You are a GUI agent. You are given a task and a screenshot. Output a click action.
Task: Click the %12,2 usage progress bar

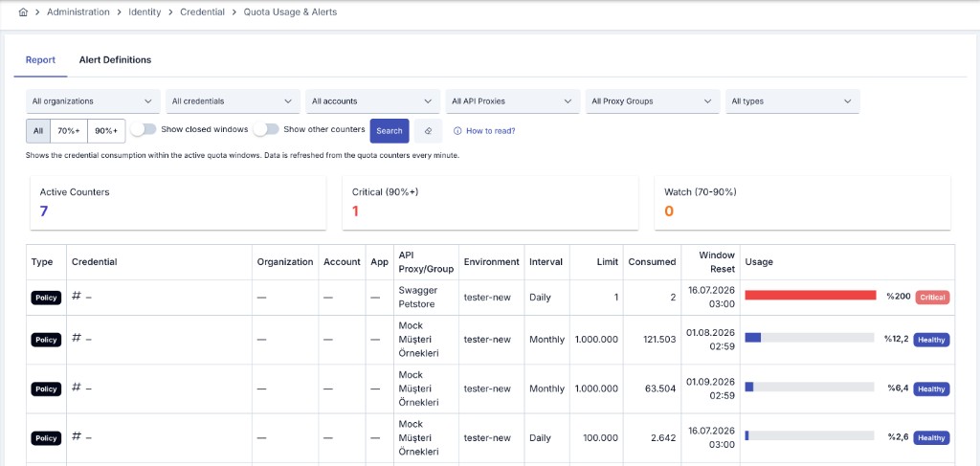810,338
